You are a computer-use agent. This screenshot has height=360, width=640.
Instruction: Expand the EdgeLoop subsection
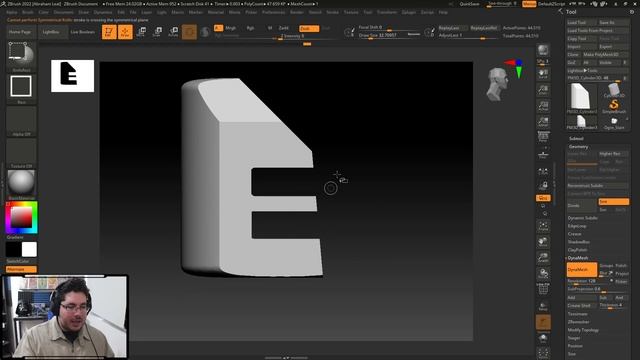click(577, 226)
